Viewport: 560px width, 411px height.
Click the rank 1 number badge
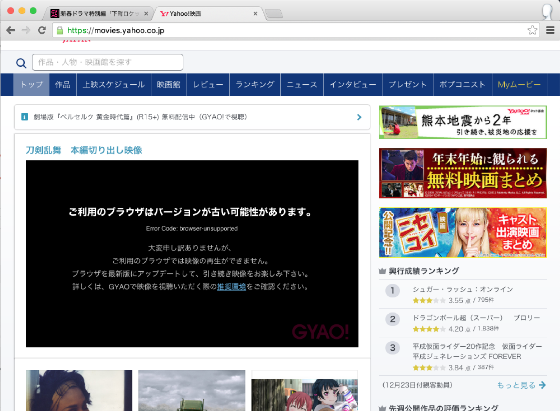pyautogui.click(x=392, y=290)
